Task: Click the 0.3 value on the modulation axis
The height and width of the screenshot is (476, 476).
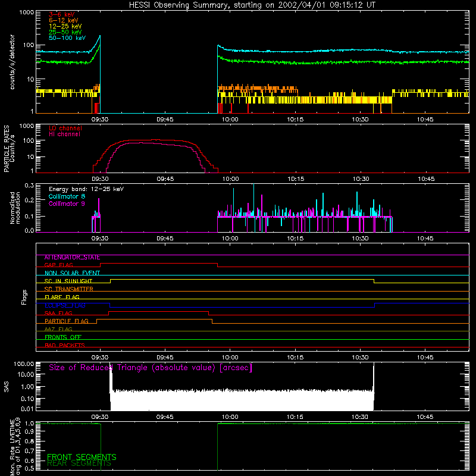Action: 29,185
